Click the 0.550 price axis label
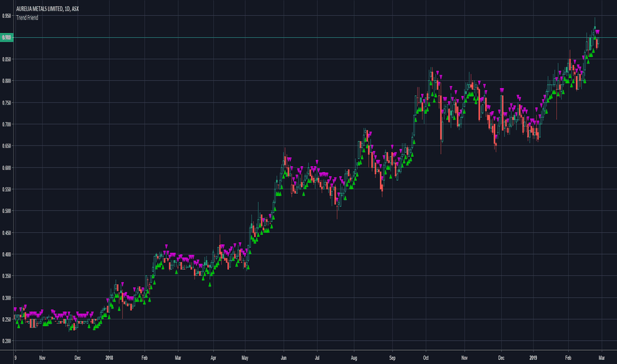The width and height of the screenshot is (617, 364). pos(7,189)
